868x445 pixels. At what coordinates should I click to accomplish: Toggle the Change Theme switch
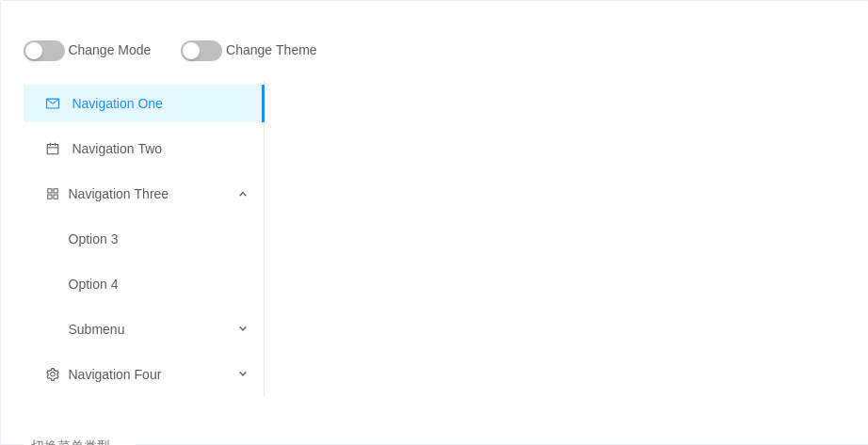[201, 51]
